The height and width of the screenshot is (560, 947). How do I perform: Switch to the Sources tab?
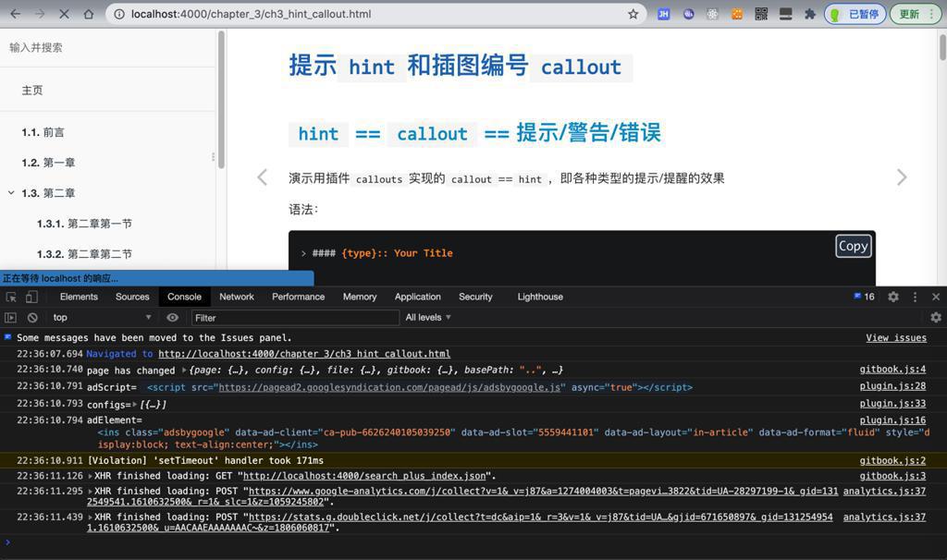click(132, 297)
